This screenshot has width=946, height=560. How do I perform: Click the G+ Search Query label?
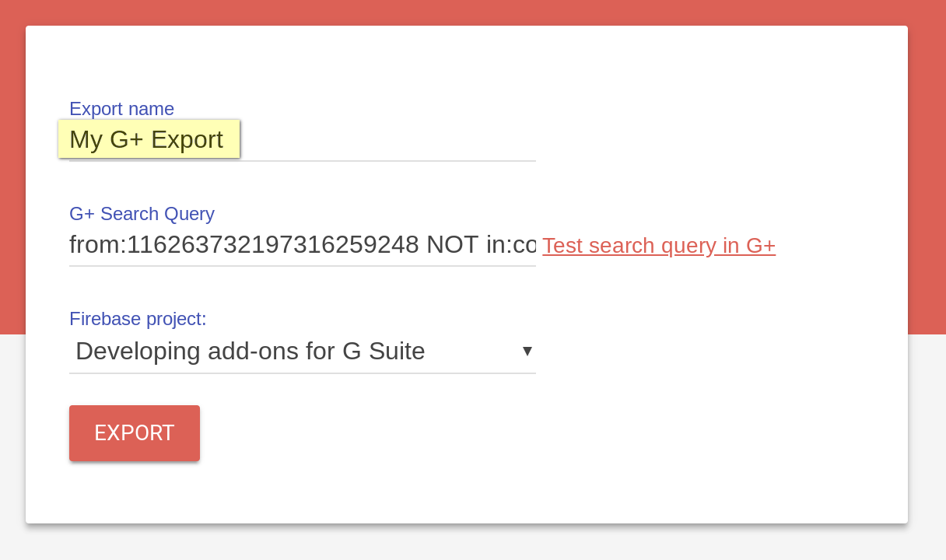142,214
